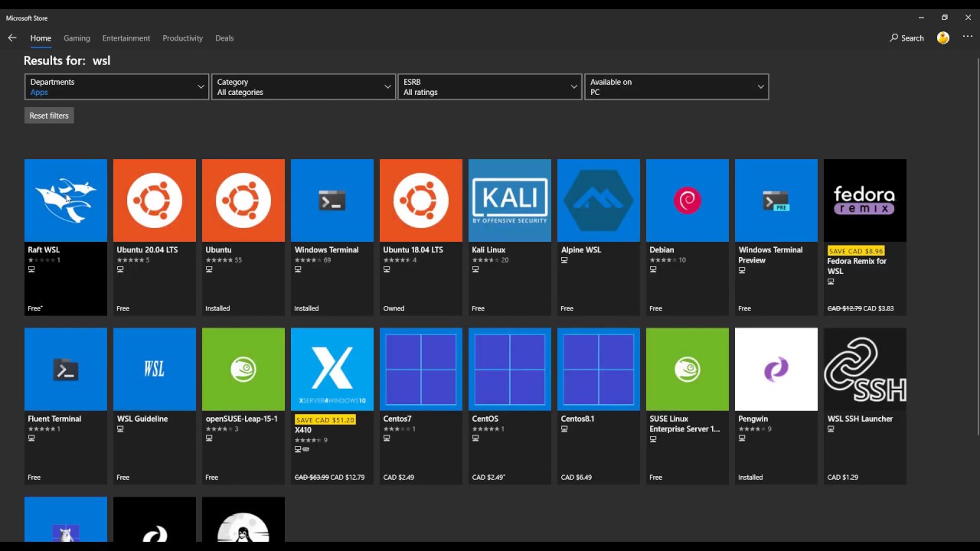Click the Centos8.1 CAD $6.49 price
The width and height of the screenshot is (980, 551).
tap(577, 478)
